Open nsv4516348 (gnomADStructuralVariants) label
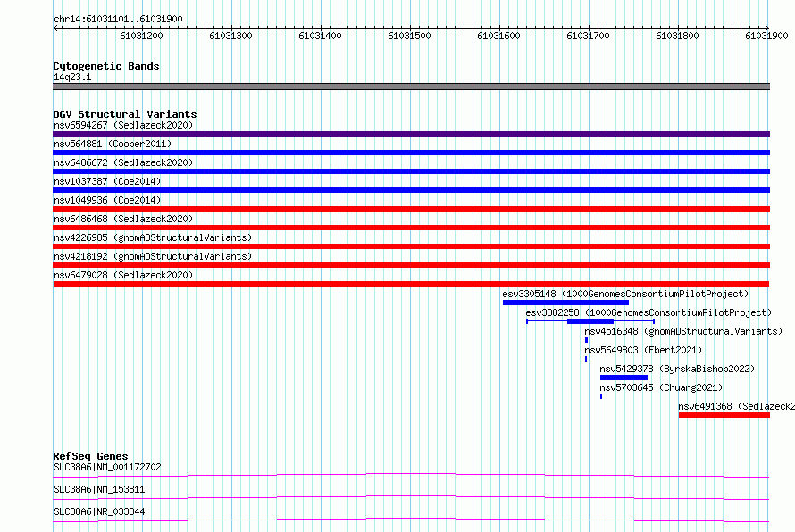Image resolution: width=795 pixels, height=532 pixels. tap(683, 331)
